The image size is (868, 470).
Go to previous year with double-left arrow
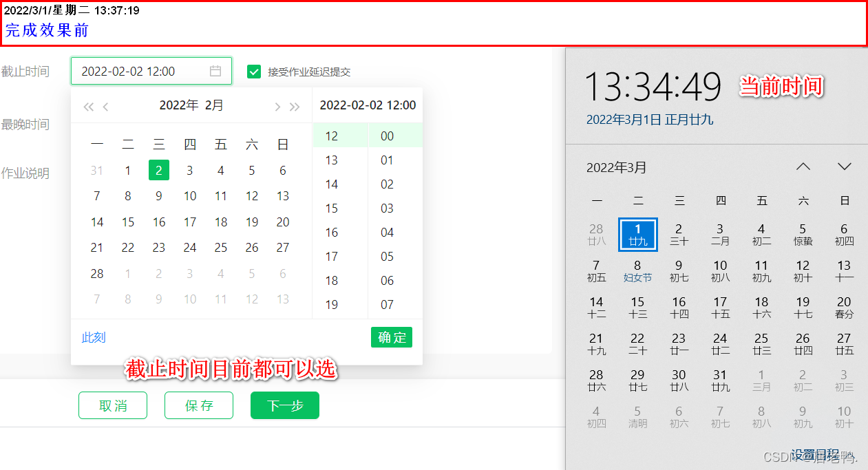[88, 106]
